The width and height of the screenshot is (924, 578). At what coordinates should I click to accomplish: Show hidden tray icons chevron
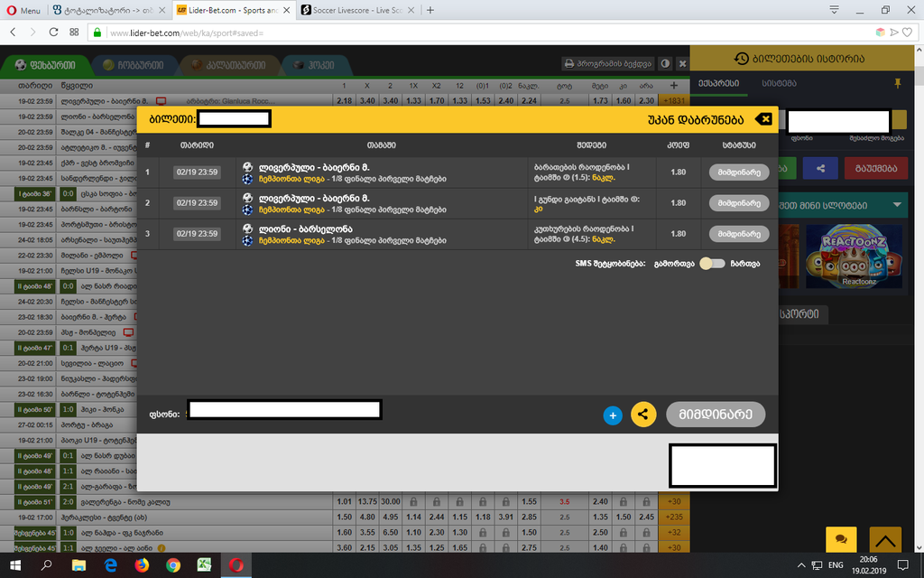point(801,565)
